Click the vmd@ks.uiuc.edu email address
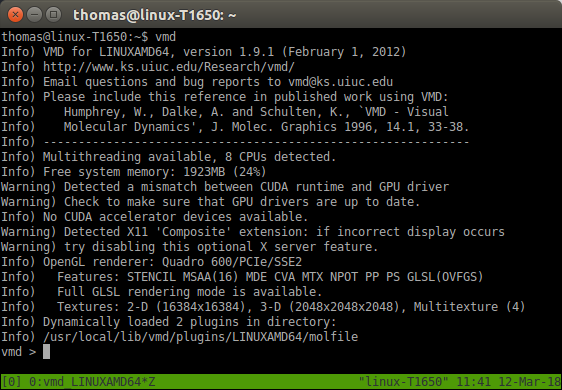 click(340, 82)
